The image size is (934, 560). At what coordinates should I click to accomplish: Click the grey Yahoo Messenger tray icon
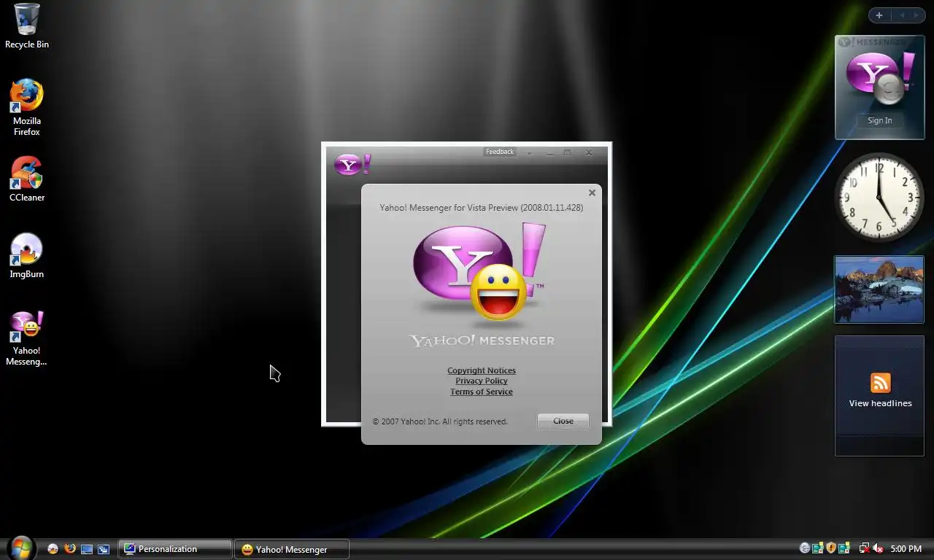[805, 548]
